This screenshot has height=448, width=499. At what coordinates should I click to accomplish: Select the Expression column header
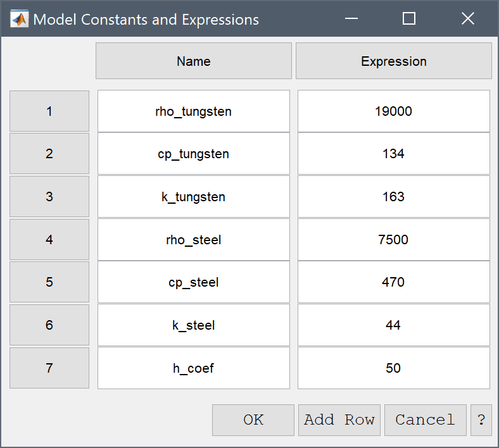pos(394,61)
